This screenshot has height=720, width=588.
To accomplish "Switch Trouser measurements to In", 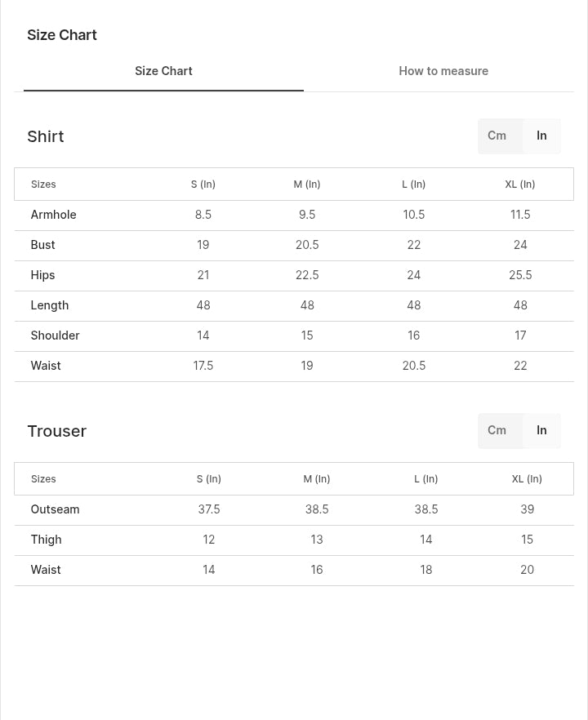I will coord(541,431).
